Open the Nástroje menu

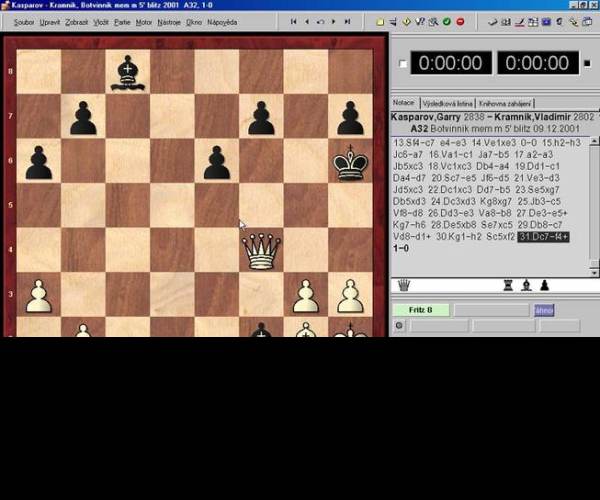pyautogui.click(x=169, y=22)
